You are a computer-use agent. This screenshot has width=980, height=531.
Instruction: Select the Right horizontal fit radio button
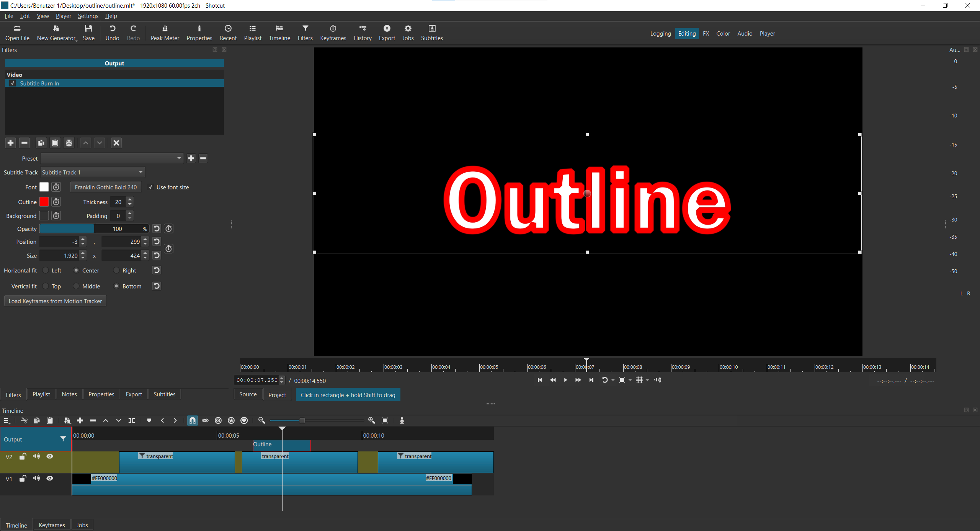pyautogui.click(x=117, y=270)
